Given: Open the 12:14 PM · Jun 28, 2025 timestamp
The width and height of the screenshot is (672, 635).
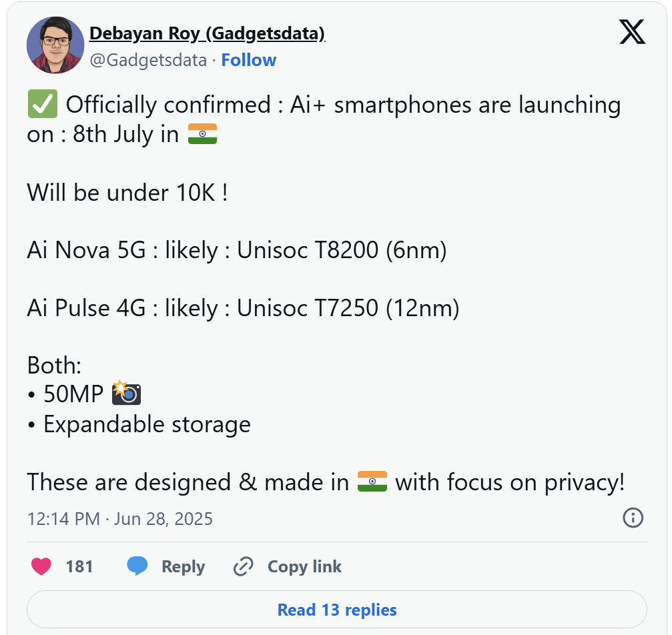Looking at the screenshot, I should click(x=120, y=519).
